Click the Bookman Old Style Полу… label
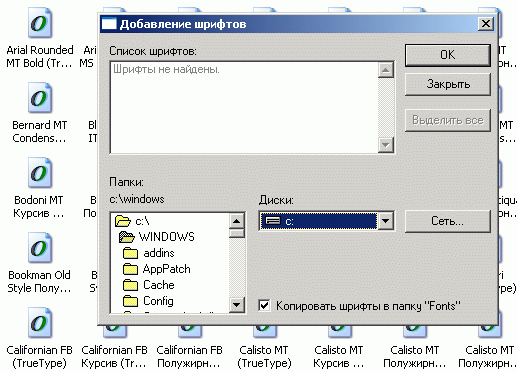The height and width of the screenshot is (372, 517). pos(39,282)
